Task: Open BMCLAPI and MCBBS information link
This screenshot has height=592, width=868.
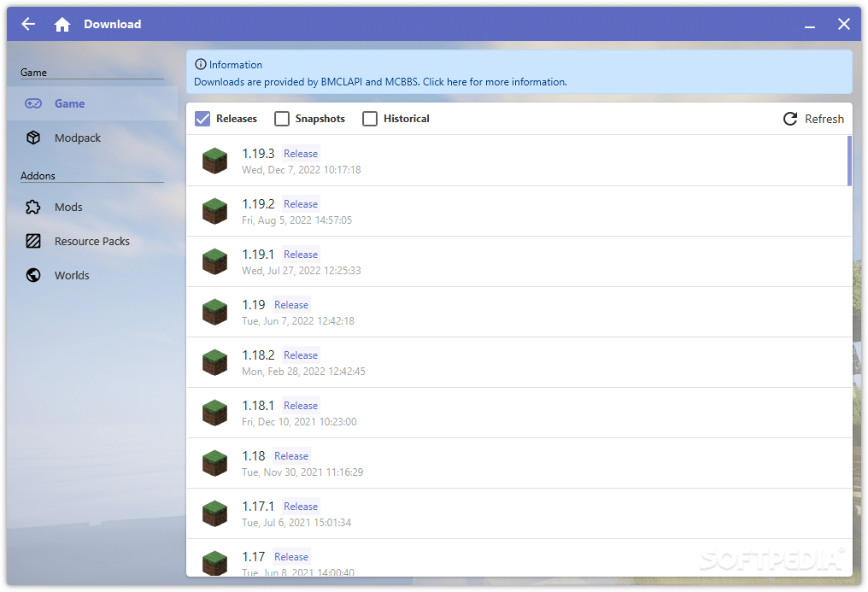Action: pyautogui.click(x=380, y=82)
